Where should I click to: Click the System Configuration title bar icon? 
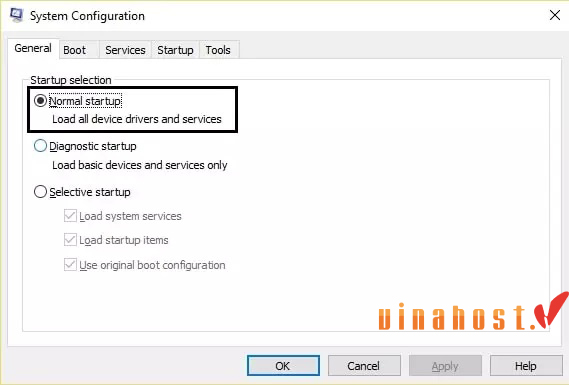tap(16, 15)
